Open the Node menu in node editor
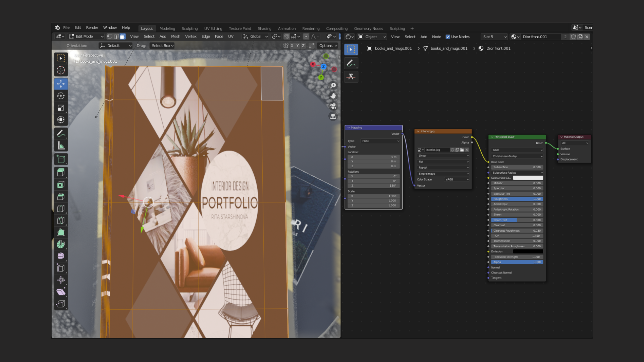Screen dimensions: 644x362 point(436,37)
